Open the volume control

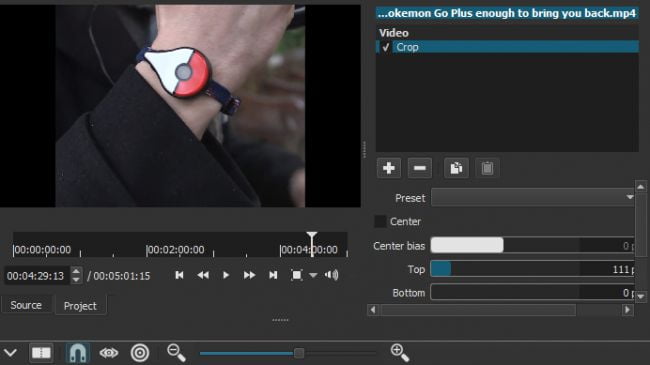tap(332, 275)
